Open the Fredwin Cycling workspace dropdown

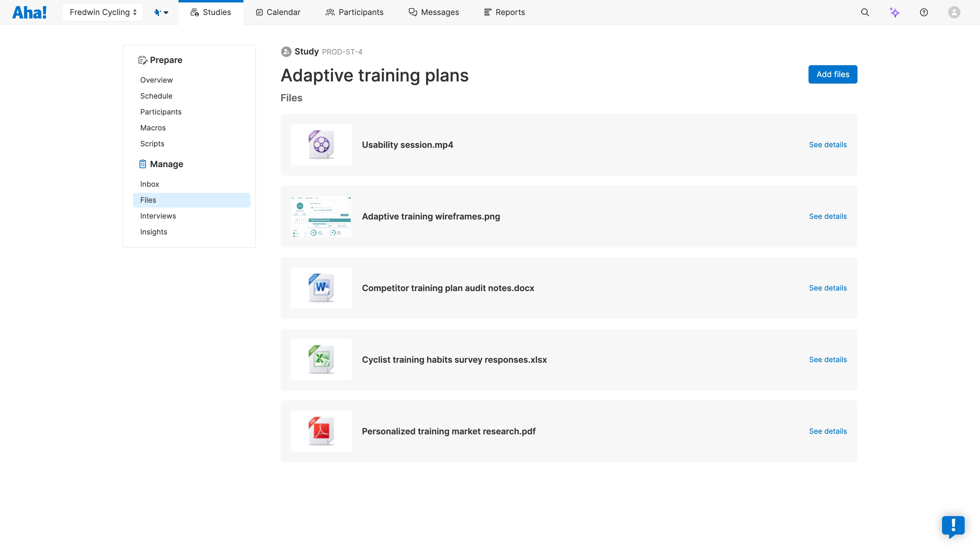103,12
